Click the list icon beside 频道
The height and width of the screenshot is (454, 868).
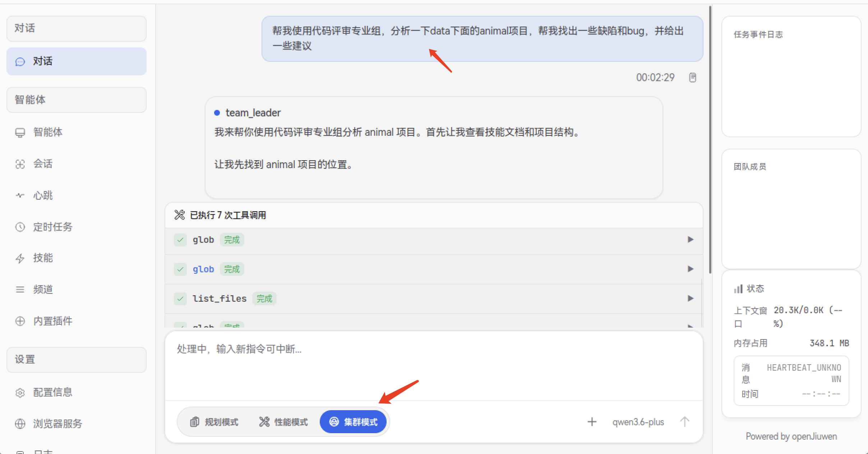point(20,289)
